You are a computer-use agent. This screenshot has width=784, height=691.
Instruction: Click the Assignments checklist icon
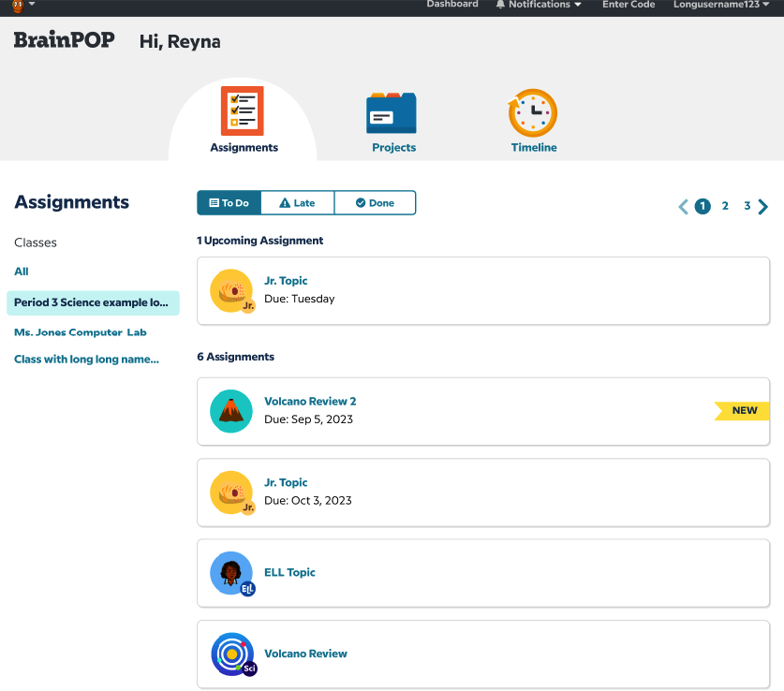tap(242, 111)
